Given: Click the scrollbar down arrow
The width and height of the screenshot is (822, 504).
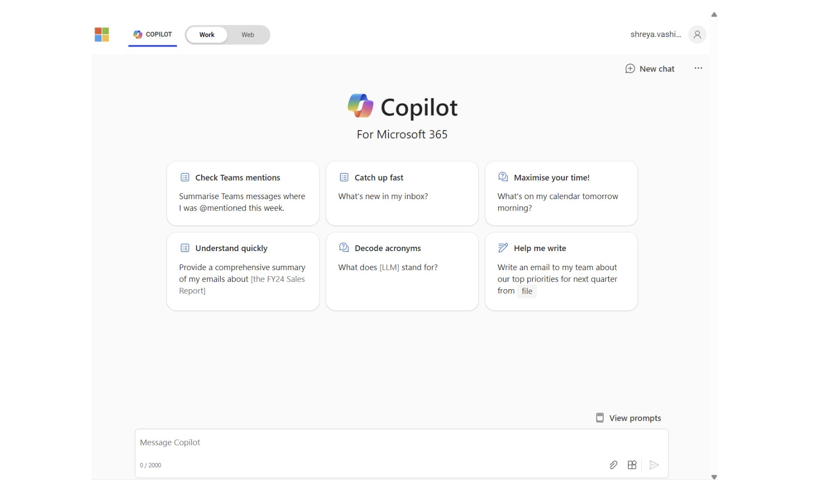Looking at the screenshot, I should pyautogui.click(x=714, y=477).
